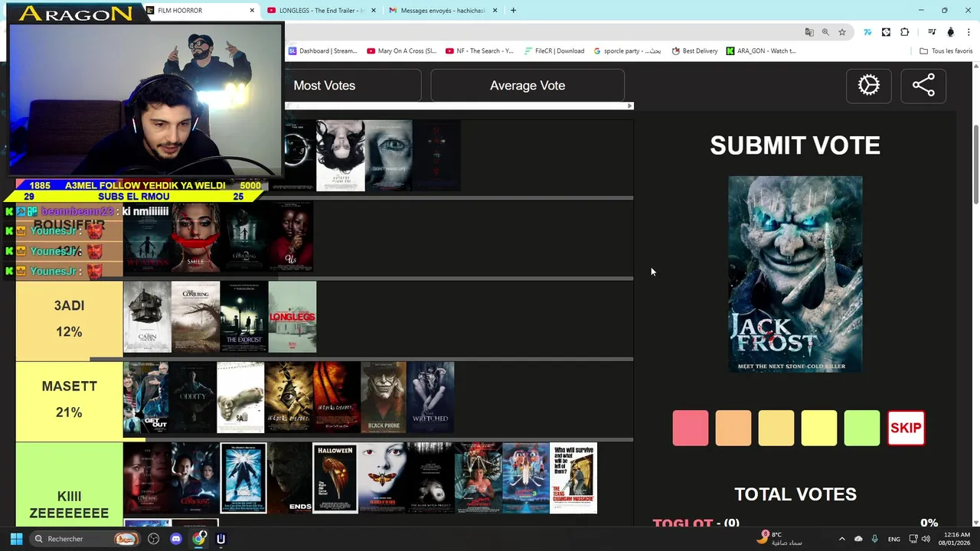980x551 pixels.
Task: Click the Cabin in the Woods poster
Action: 147,317
